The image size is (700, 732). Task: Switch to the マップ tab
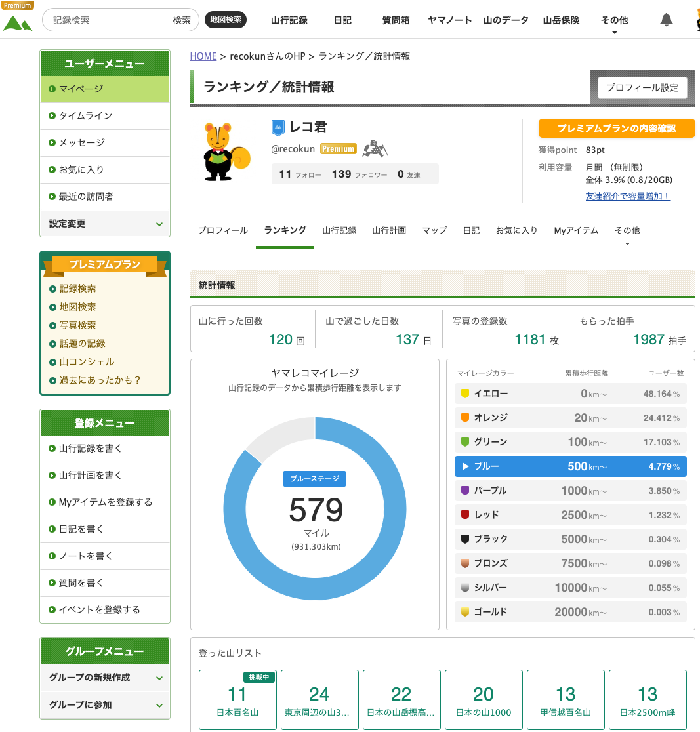[x=435, y=230]
